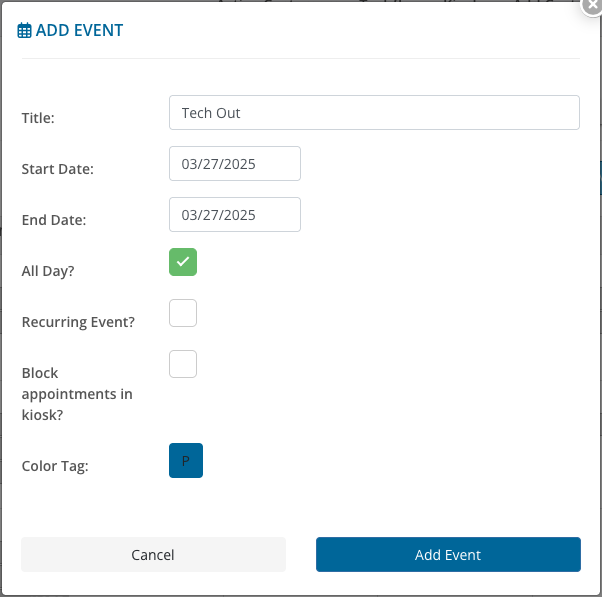This screenshot has width=602, height=597.
Task: Click the End Date: label
Action: pos(54,220)
